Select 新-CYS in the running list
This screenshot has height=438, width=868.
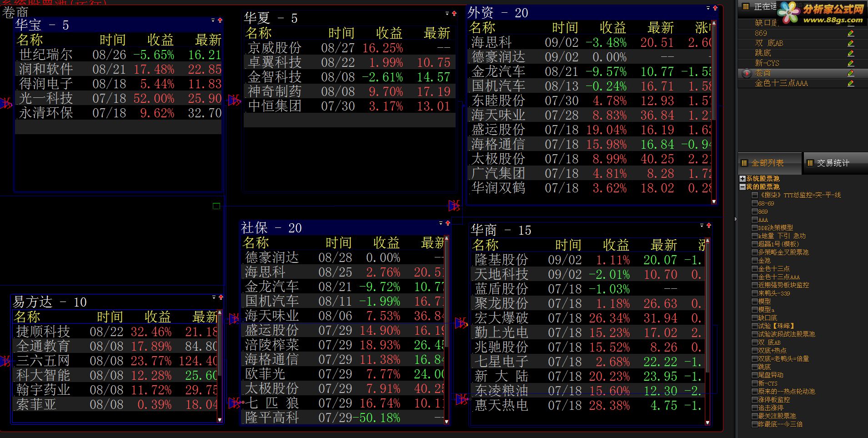coord(767,63)
